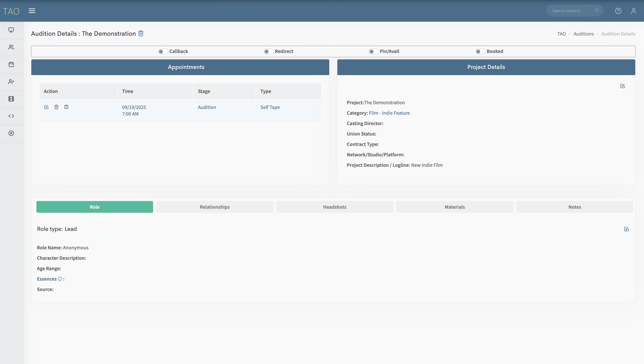Click the Essences info icon

60,279
